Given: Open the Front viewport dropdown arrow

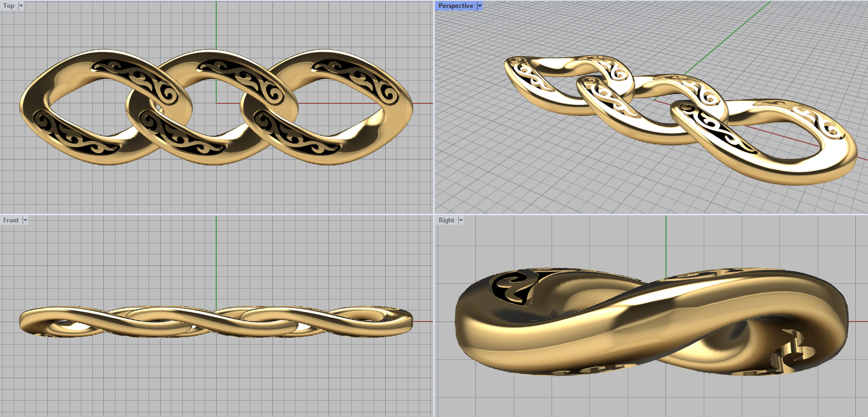Looking at the screenshot, I should pos(25,221).
